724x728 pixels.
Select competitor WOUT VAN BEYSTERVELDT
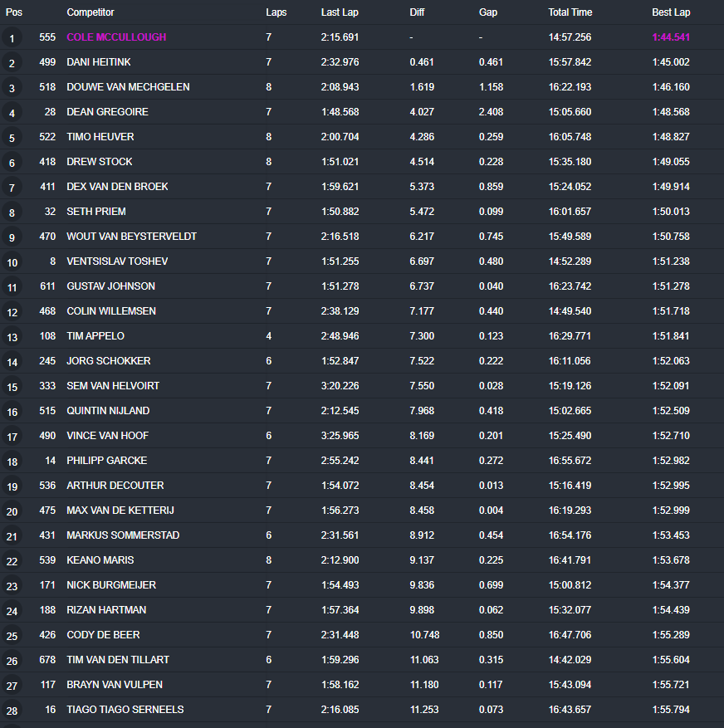pyautogui.click(x=131, y=237)
